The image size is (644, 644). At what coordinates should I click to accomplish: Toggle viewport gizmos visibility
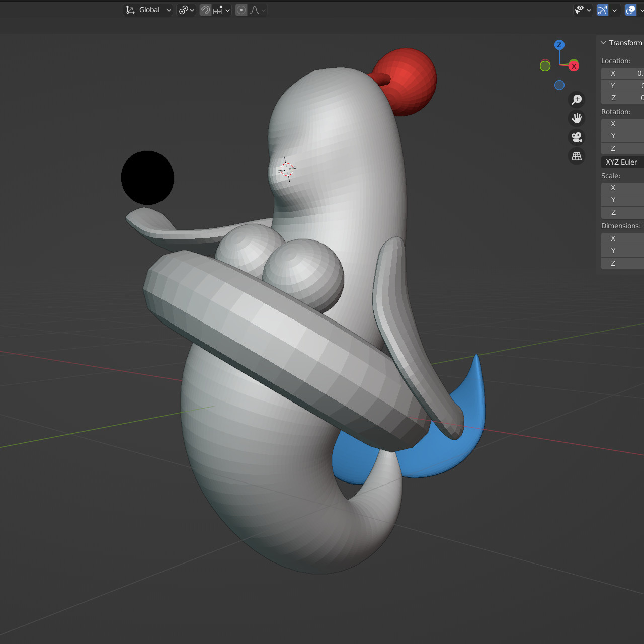pyautogui.click(x=602, y=10)
